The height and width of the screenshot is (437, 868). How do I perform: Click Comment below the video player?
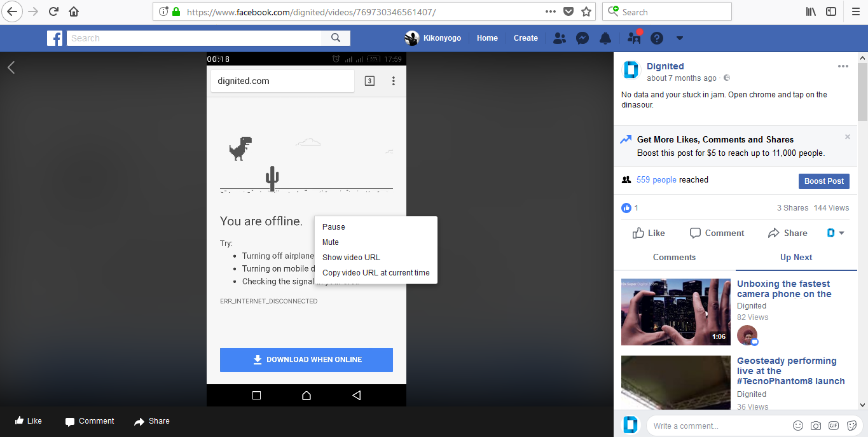point(90,421)
